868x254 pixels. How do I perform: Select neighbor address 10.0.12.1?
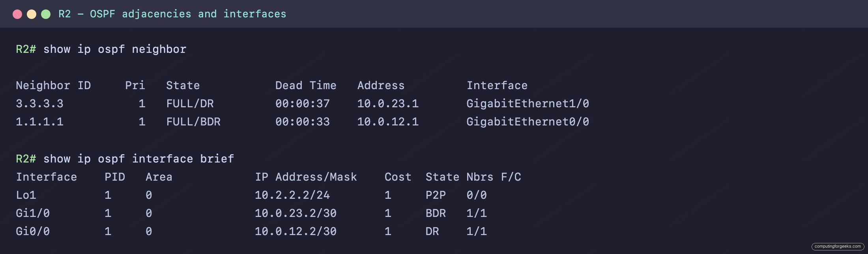click(x=388, y=122)
